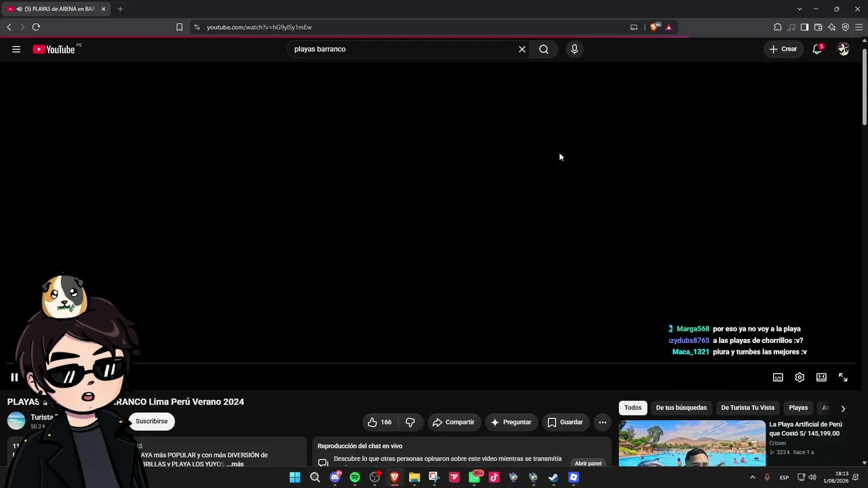This screenshot has height=488, width=868.
Task: Go back in the browser
Action: (x=9, y=27)
